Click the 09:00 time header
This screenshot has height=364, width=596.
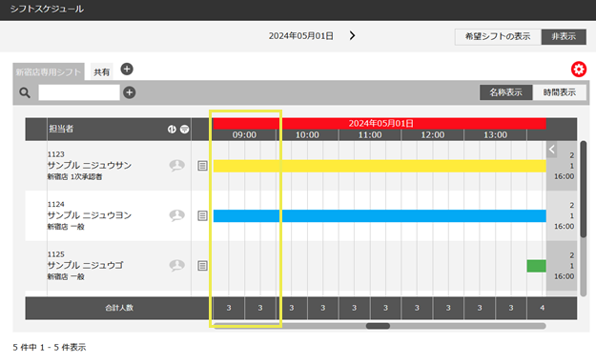[x=244, y=135]
